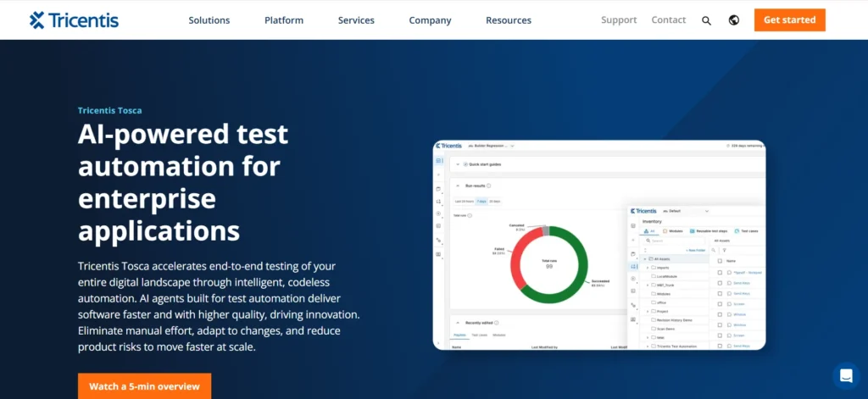
Task: Expand the Imports folder in the tree
Action: tap(647, 268)
